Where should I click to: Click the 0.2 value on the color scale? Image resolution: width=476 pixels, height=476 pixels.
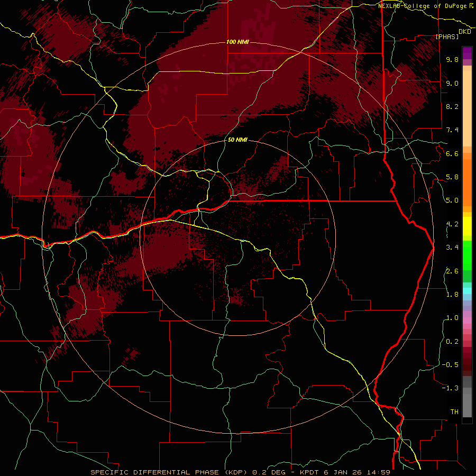(452, 342)
